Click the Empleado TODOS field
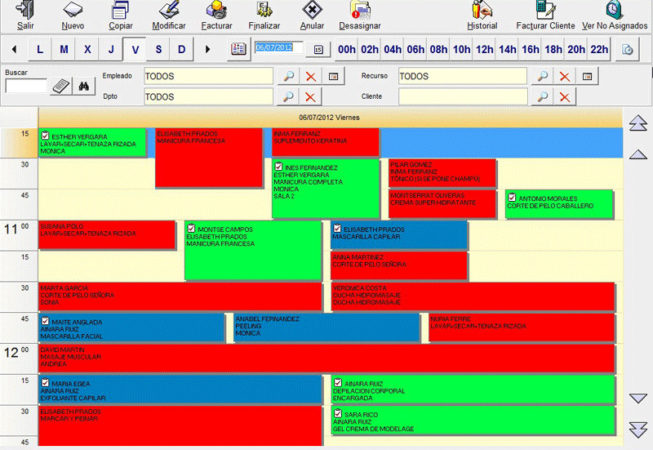 click(208, 76)
